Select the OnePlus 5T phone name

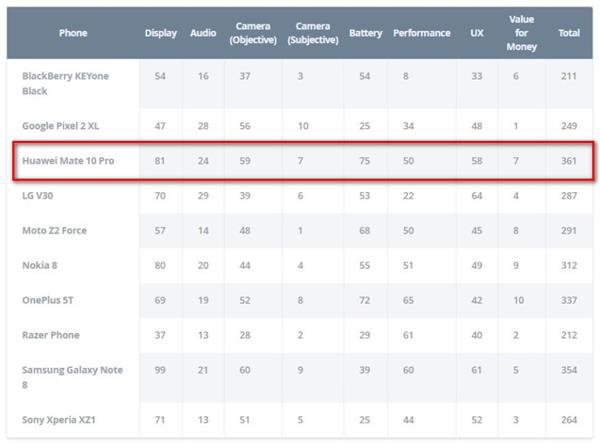[x=49, y=300]
